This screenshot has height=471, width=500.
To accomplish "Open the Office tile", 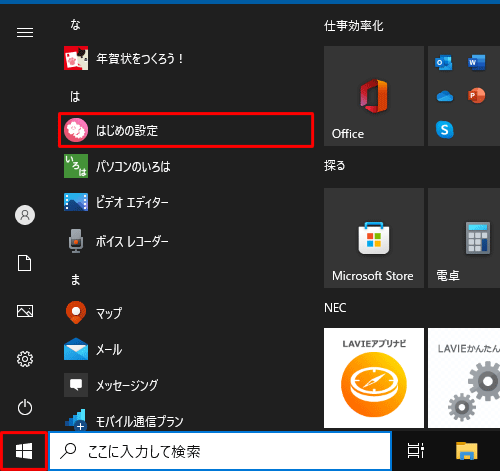I will 374,96.
